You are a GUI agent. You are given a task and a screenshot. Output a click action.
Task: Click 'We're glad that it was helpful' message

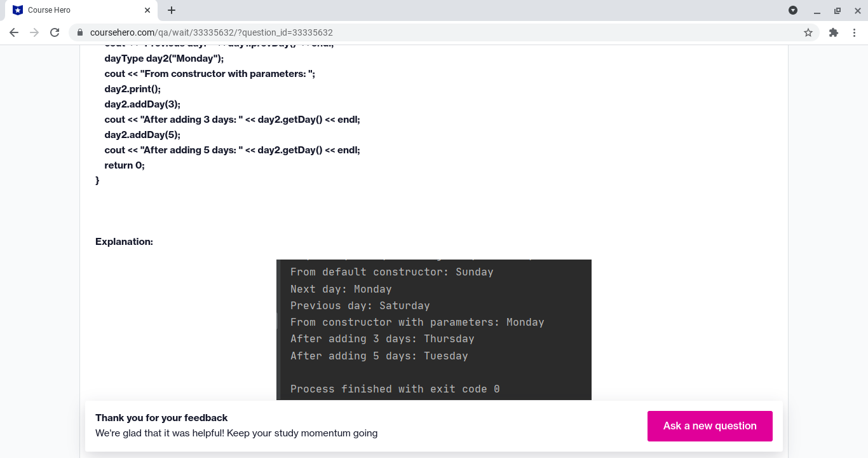pyautogui.click(x=236, y=433)
